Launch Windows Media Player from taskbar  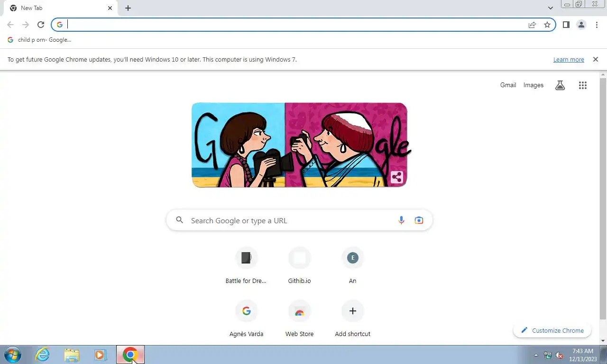(100, 355)
